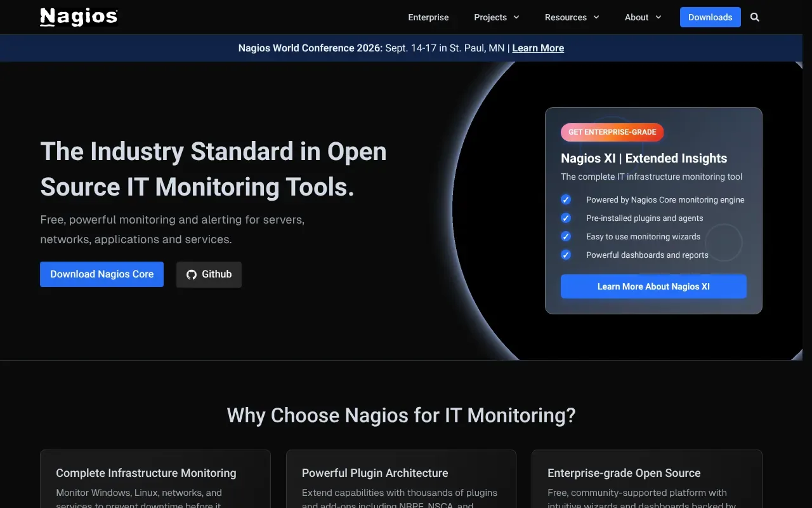This screenshot has height=508, width=812.
Task: Open the Enterprise menu item
Action: pyautogui.click(x=428, y=17)
